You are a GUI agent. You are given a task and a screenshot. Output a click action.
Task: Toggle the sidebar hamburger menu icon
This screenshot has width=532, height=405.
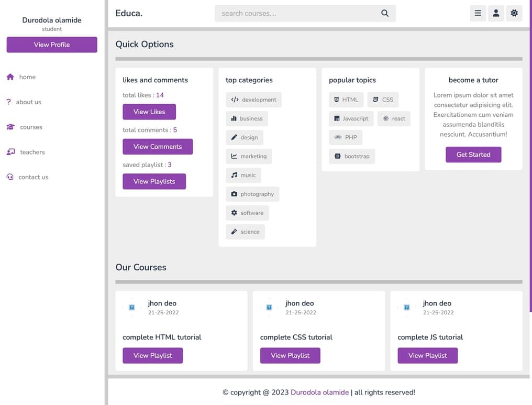tap(478, 14)
